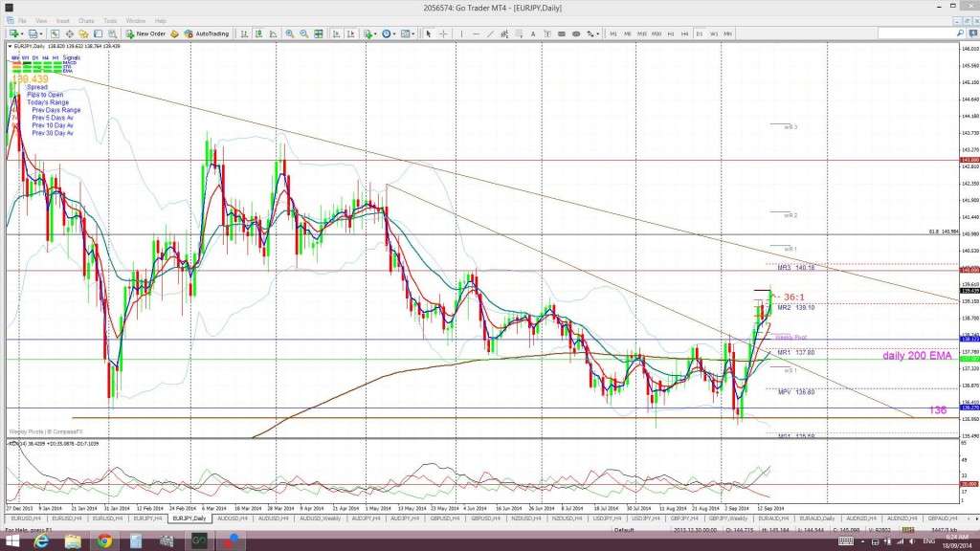Toggle the Data Window crosshair-circle icon
Image resolution: width=980 pixels, height=551 pixels.
coord(69,33)
